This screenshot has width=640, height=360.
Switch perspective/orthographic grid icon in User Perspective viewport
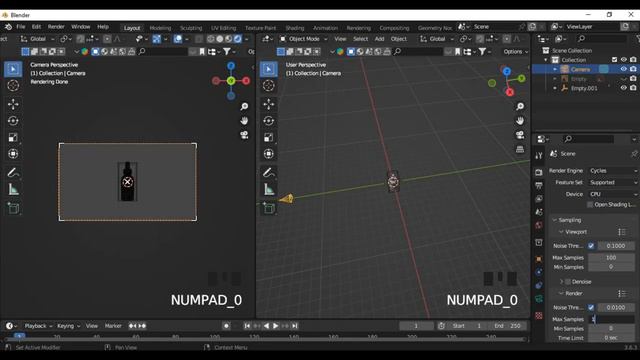[520, 149]
